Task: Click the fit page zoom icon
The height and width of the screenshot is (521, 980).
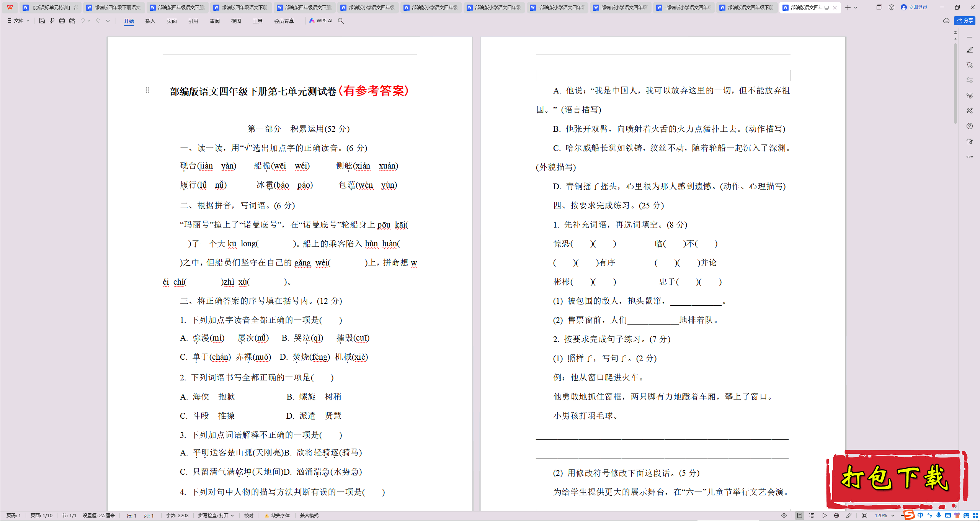Action: pyautogui.click(x=864, y=516)
